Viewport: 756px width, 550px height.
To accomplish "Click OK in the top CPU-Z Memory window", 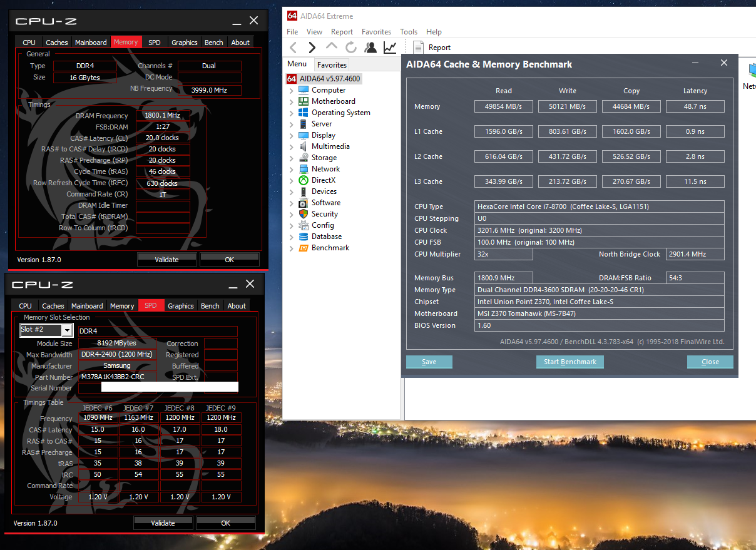I will coord(230,260).
